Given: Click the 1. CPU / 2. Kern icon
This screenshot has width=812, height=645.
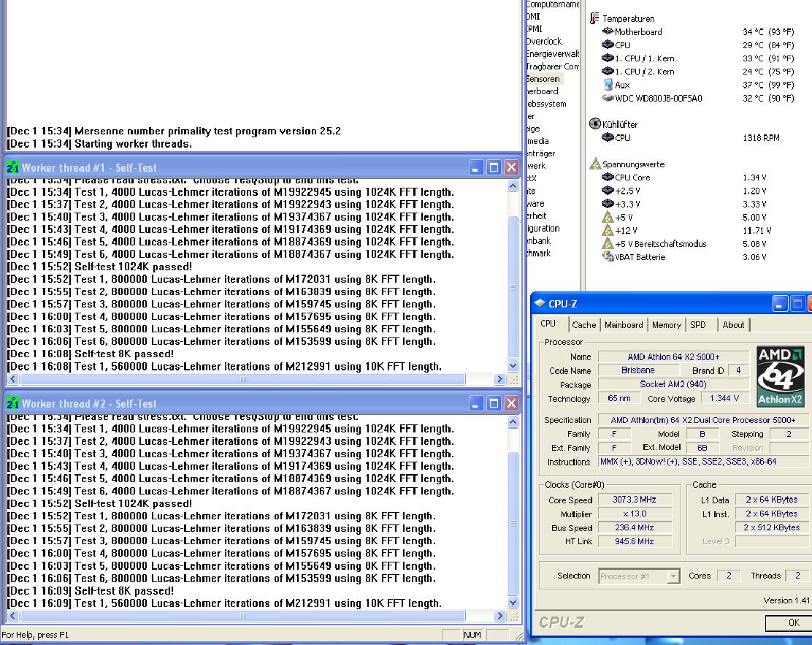Looking at the screenshot, I should pyautogui.click(x=608, y=71).
